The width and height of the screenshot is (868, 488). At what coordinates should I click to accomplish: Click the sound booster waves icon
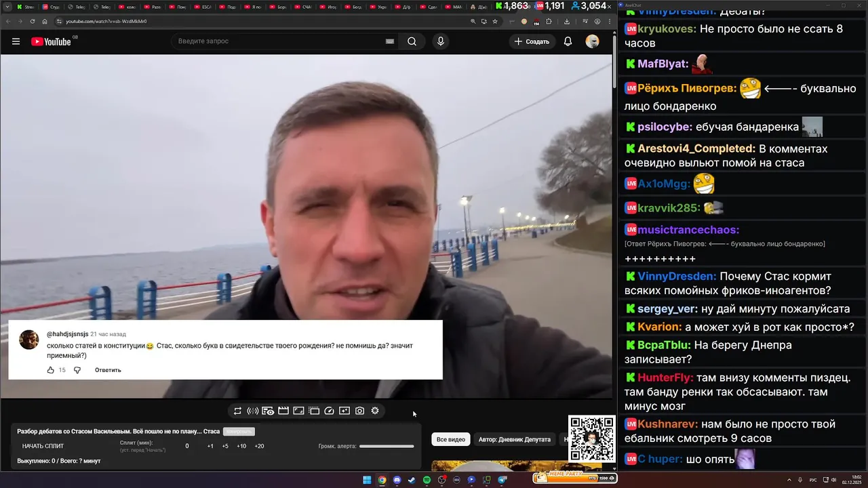click(253, 411)
